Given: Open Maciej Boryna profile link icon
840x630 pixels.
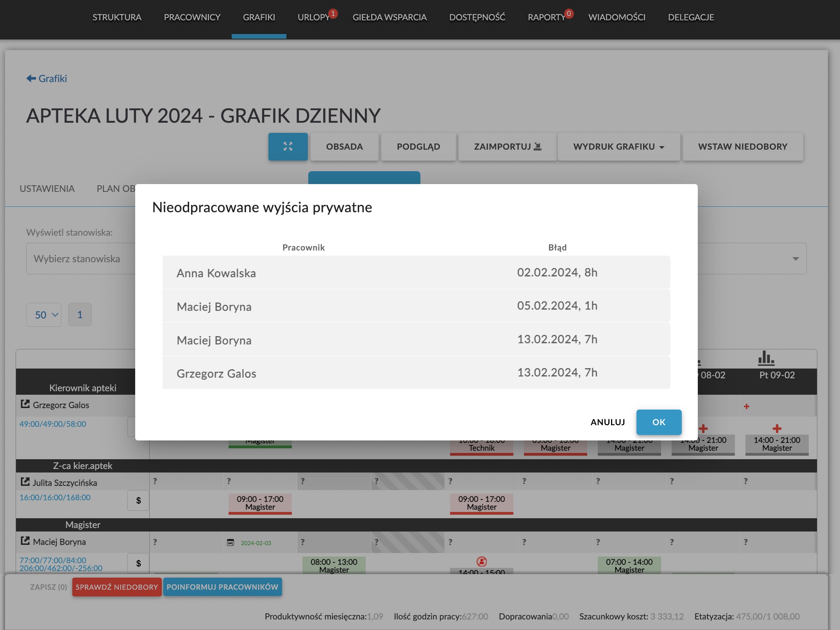Looking at the screenshot, I should tap(25, 541).
